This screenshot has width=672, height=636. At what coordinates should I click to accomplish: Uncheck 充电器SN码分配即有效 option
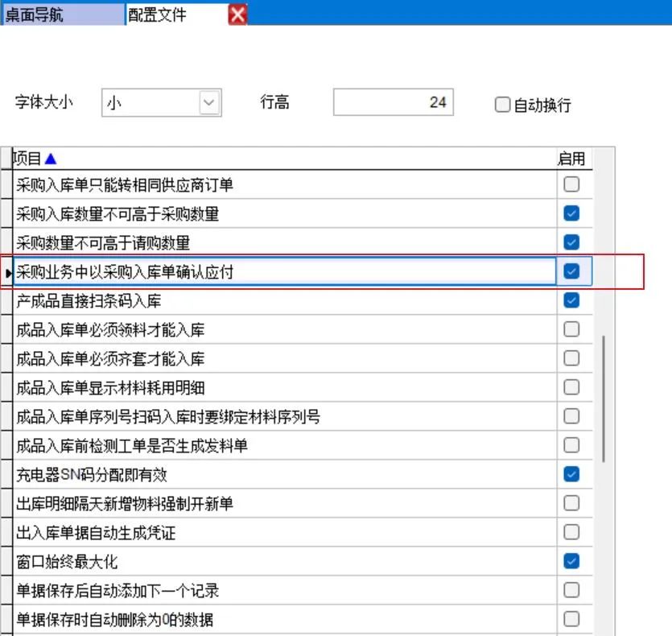pyautogui.click(x=571, y=474)
